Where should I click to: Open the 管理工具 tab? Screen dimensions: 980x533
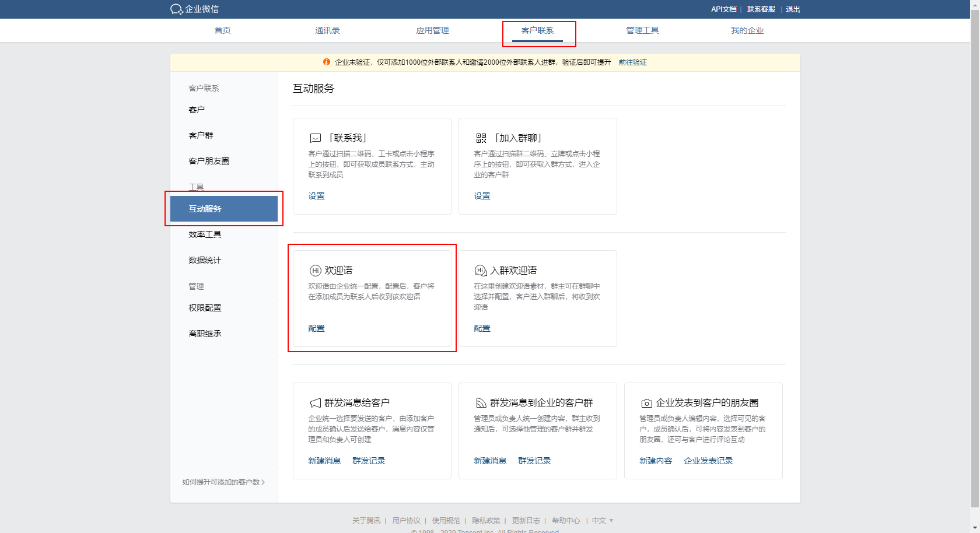tap(643, 30)
